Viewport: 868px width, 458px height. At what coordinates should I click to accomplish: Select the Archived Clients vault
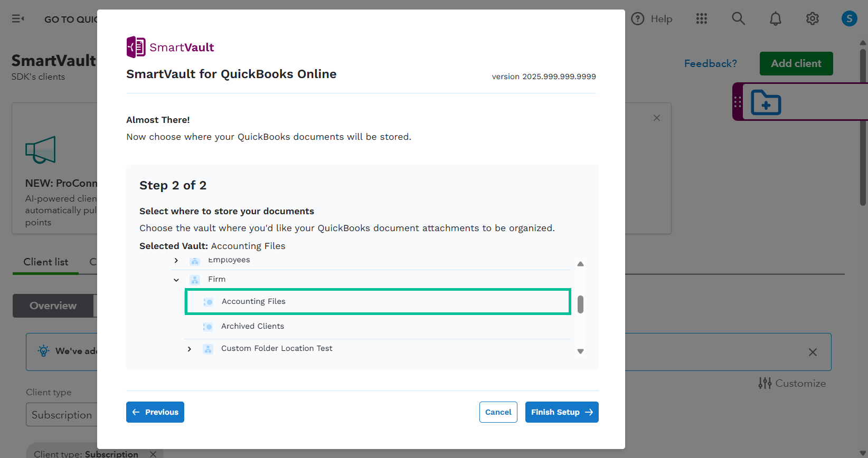click(x=378, y=326)
